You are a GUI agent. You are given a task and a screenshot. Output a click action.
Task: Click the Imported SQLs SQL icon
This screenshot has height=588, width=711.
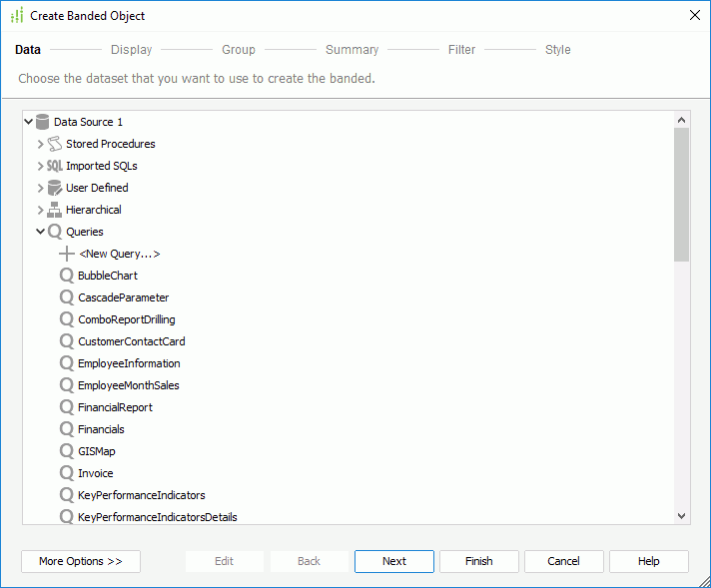(x=54, y=166)
